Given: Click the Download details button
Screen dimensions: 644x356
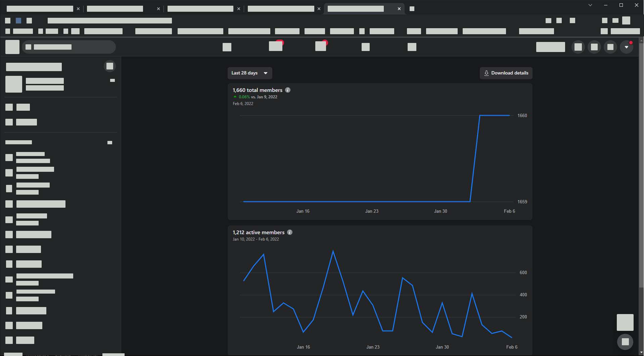Looking at the screenshot, I should [506, 73].
